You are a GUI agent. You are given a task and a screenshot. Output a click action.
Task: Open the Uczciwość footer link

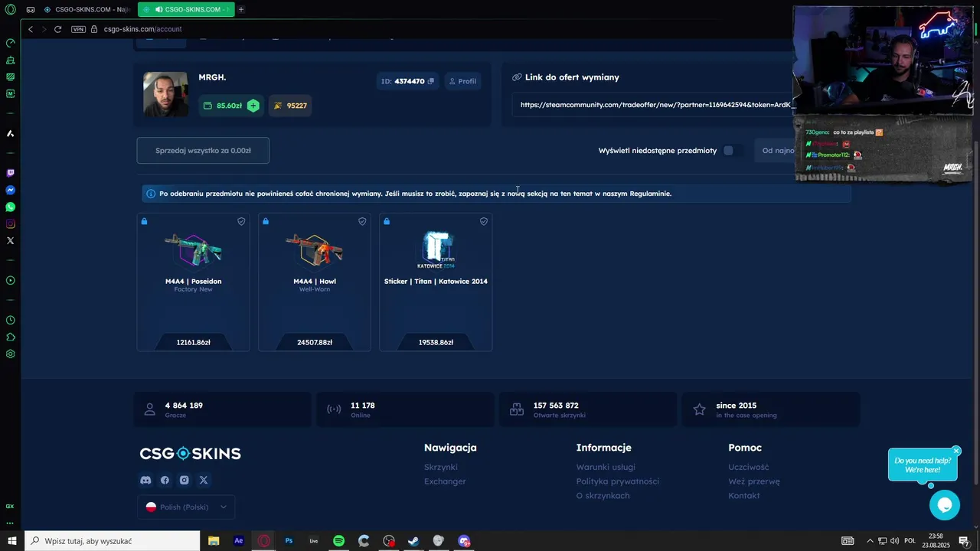(x=749, y=467)
